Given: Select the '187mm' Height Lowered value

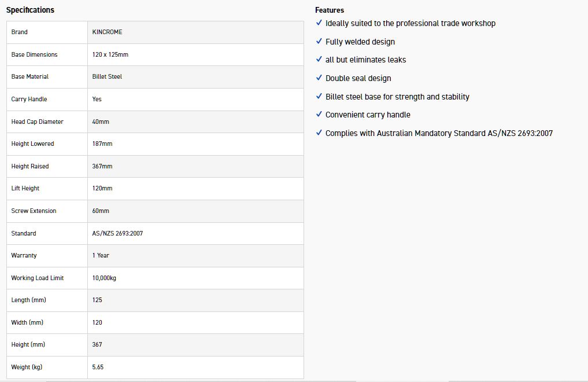Looking at the screenshot, I should [102, 144].
